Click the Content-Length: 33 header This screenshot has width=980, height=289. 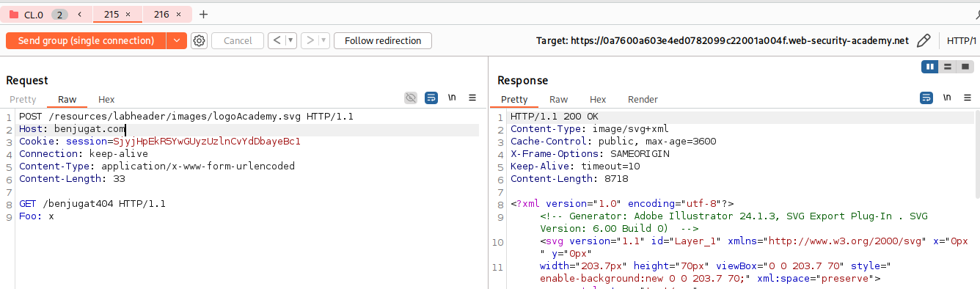(72, 179)
